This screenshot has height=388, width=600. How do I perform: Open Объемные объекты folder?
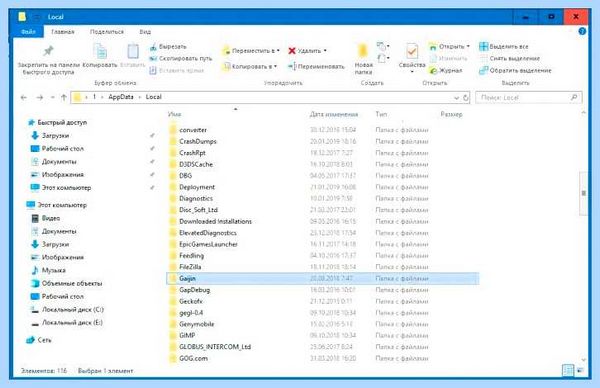[x=67, y=284]
